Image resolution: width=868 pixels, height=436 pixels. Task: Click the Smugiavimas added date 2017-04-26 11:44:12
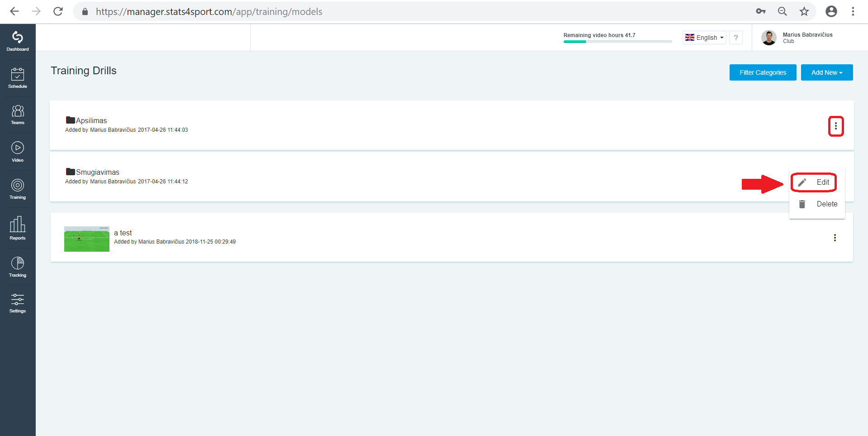tap(163, 182)
